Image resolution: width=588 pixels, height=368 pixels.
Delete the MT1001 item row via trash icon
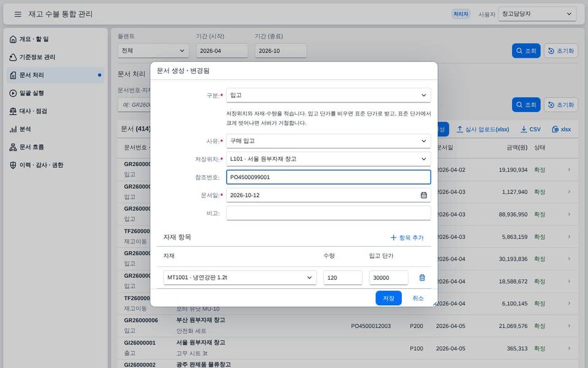(422, 278)
